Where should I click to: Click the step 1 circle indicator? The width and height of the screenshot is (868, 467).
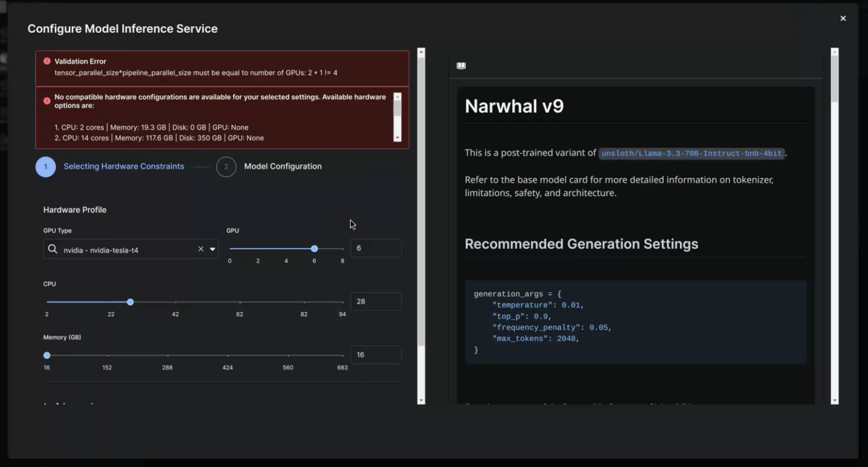click(x=46, y=167)
